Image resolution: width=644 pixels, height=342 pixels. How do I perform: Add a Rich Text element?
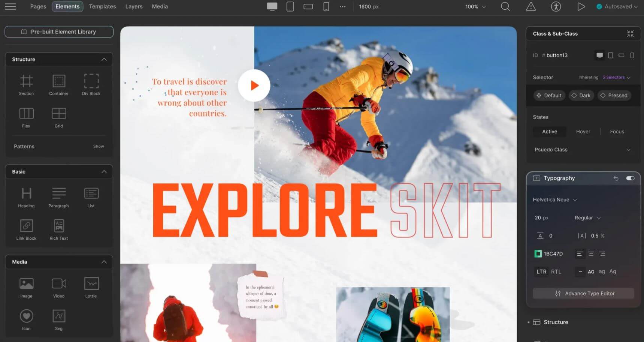[59, 230]
